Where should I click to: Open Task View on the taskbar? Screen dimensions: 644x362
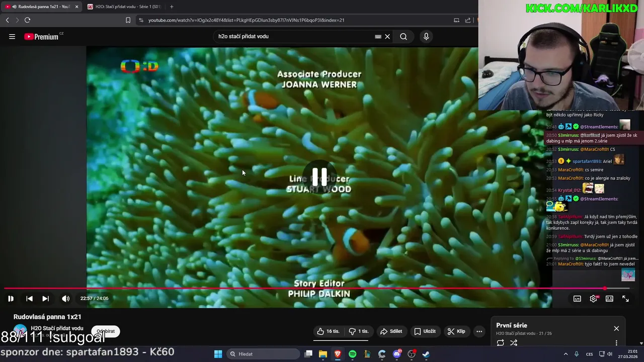(x=308, y=354)
